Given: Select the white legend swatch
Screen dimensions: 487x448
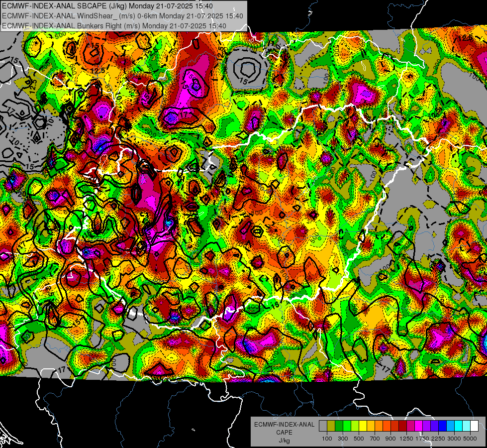Looking at the screenshot, I should 474,426.
